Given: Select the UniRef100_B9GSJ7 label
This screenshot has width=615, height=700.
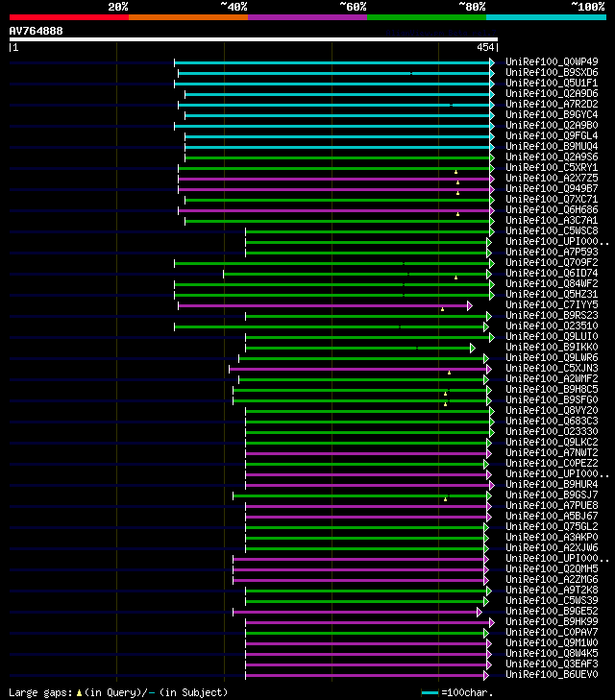Looking at the screenshot, I should click(x=552, y=495).
